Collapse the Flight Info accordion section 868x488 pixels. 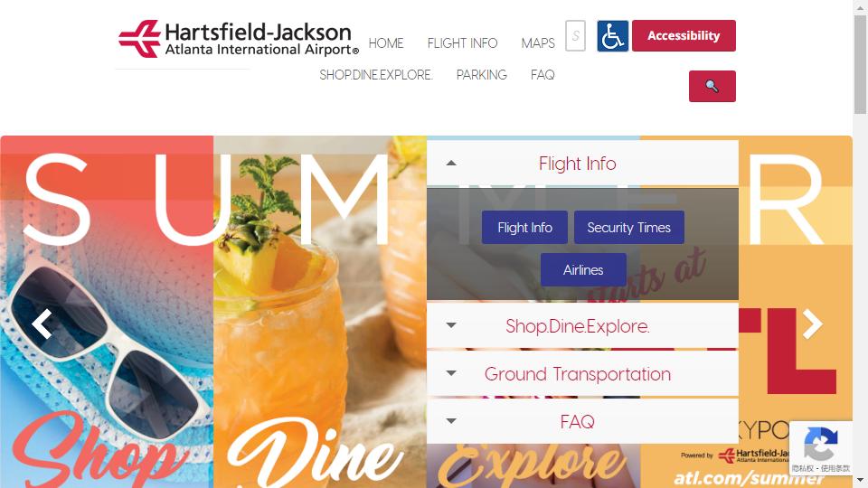[582, 164]
